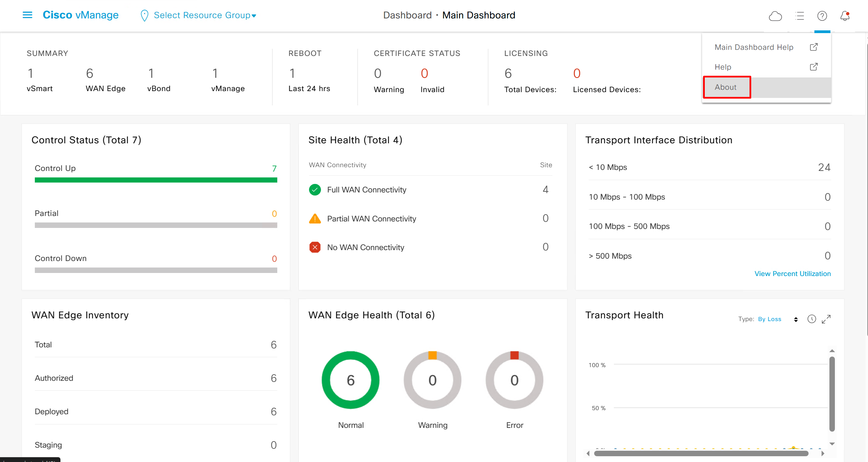Image resolution: width=868 pixels, height=462 pixels.
Task: Expand Transport Health chart to full view
Action: click(x=826, y=319)
